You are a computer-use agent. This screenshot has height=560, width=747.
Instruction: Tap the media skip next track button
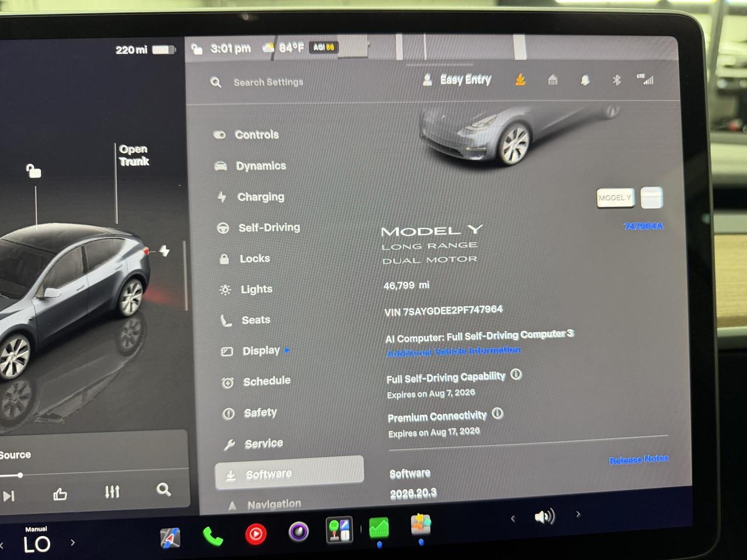[9, 496]
